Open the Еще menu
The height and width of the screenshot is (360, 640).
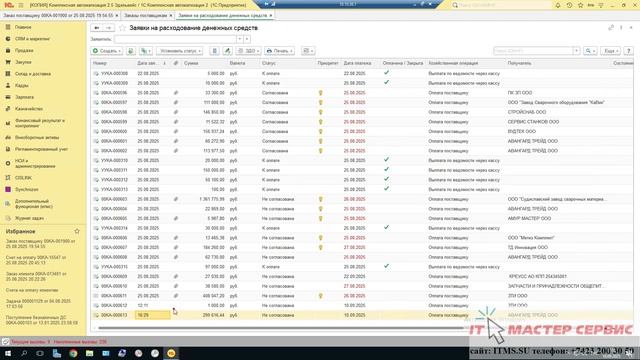pos(611,51)
